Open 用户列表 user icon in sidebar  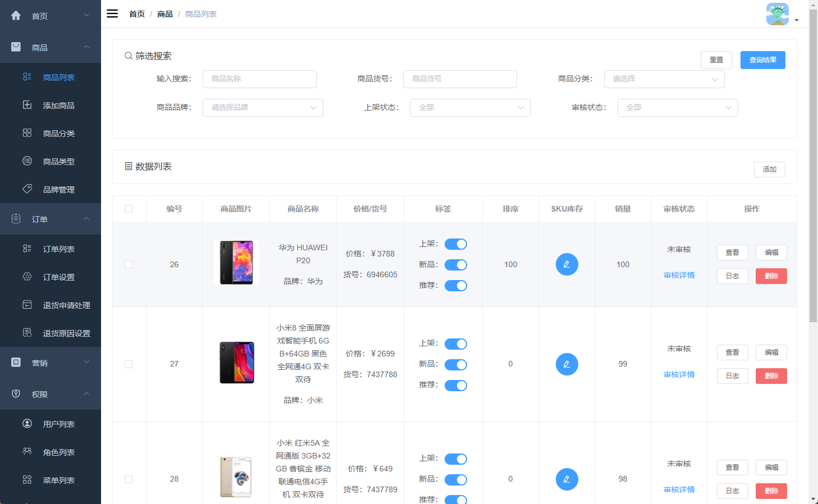(x=27, y=424)
